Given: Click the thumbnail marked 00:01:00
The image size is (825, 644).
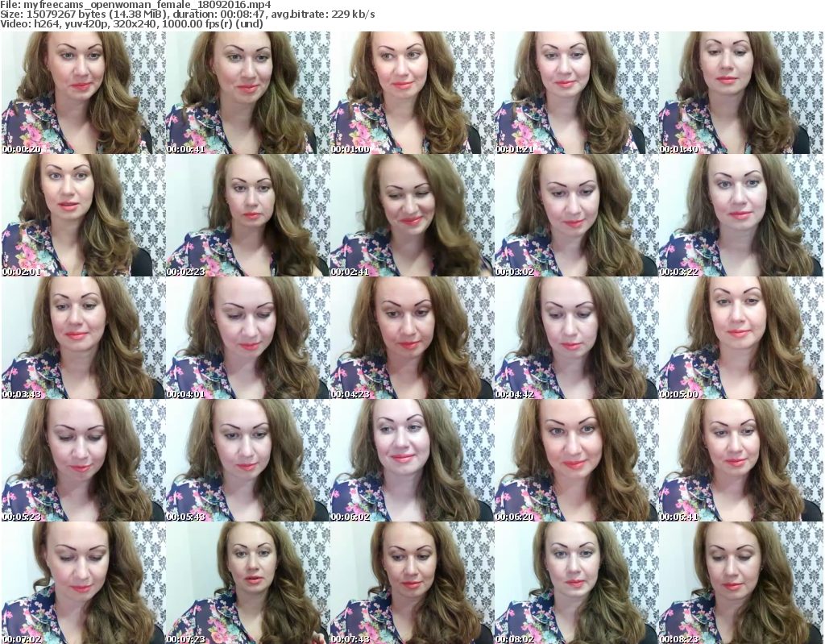Looking at the screenshot, I should point(412,93).
